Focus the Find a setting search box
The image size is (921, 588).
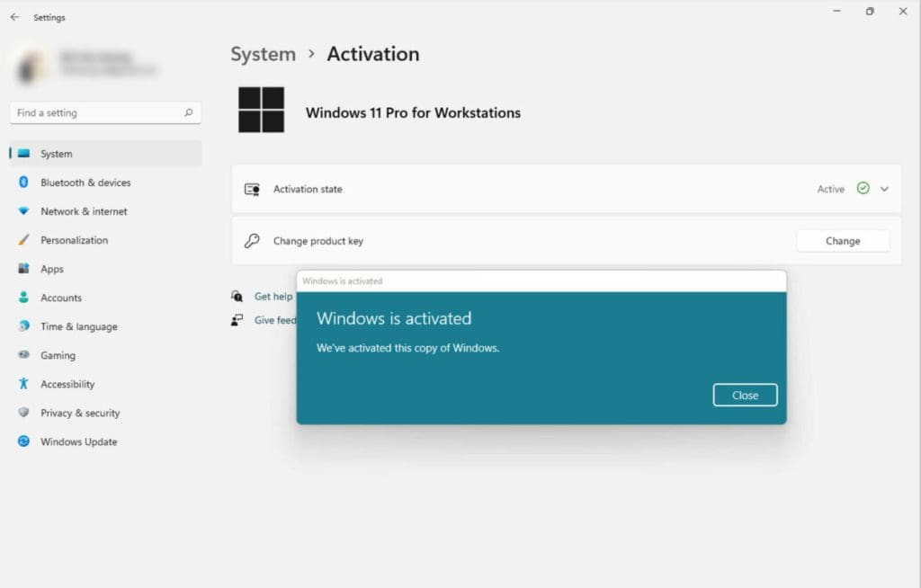coord(105,112)
